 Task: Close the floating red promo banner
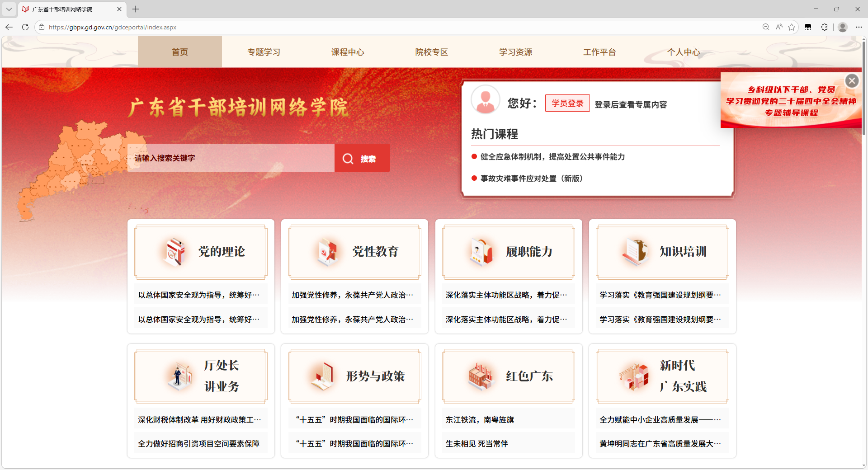click(852, 81)
